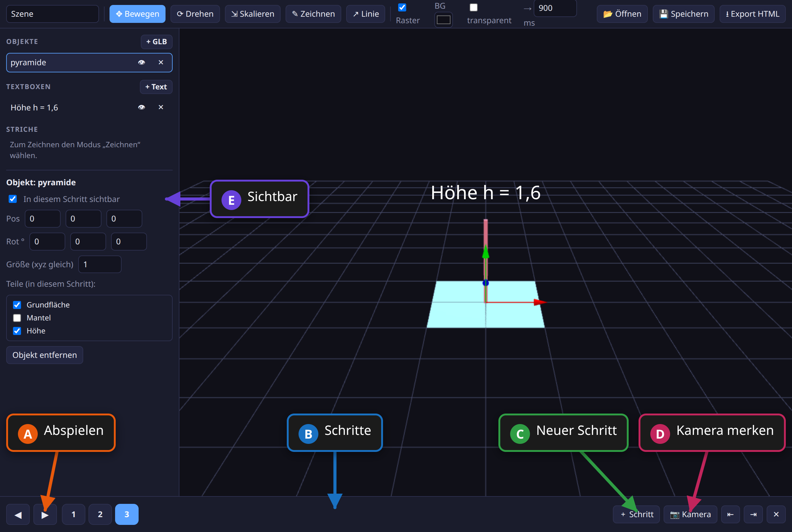The height and width of the screenshot is (532, 792).
Task: Click the last Rot ° field
Action: [x=129, y=242]
